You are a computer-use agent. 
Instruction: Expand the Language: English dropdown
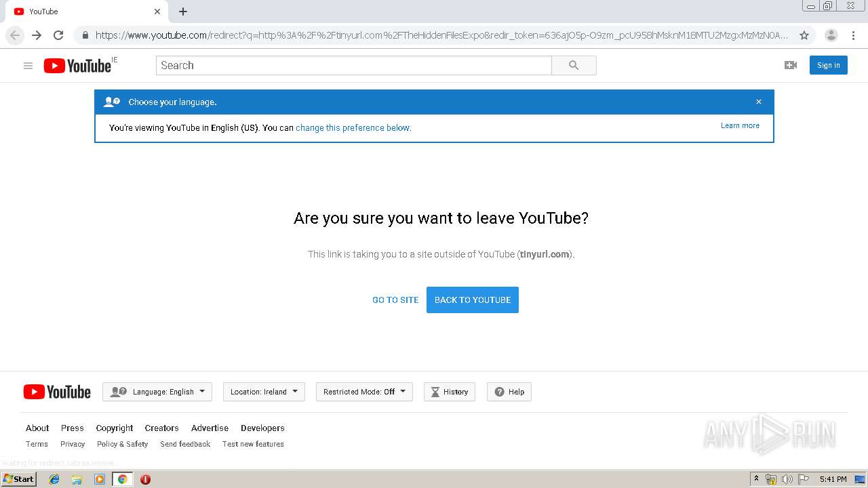157,392
